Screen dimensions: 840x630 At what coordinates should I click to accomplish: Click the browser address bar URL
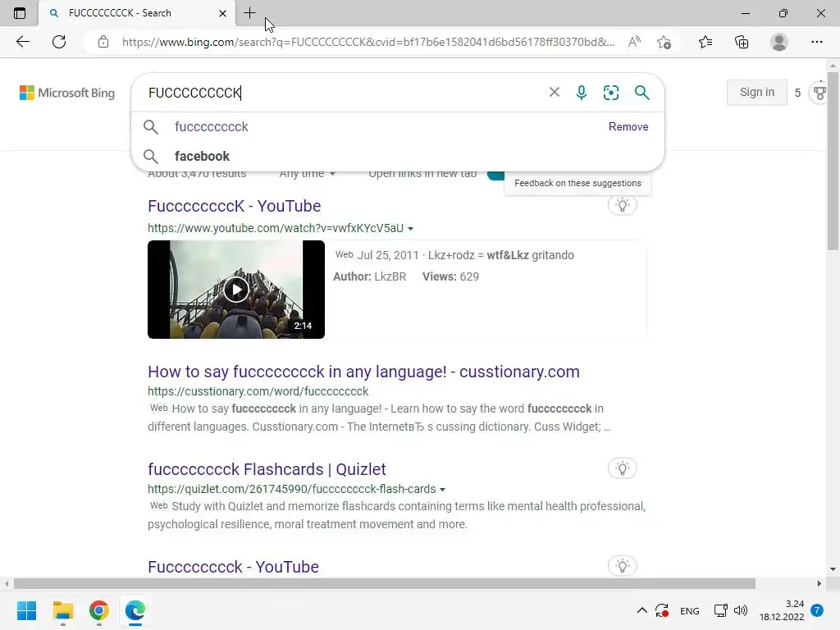368,42
